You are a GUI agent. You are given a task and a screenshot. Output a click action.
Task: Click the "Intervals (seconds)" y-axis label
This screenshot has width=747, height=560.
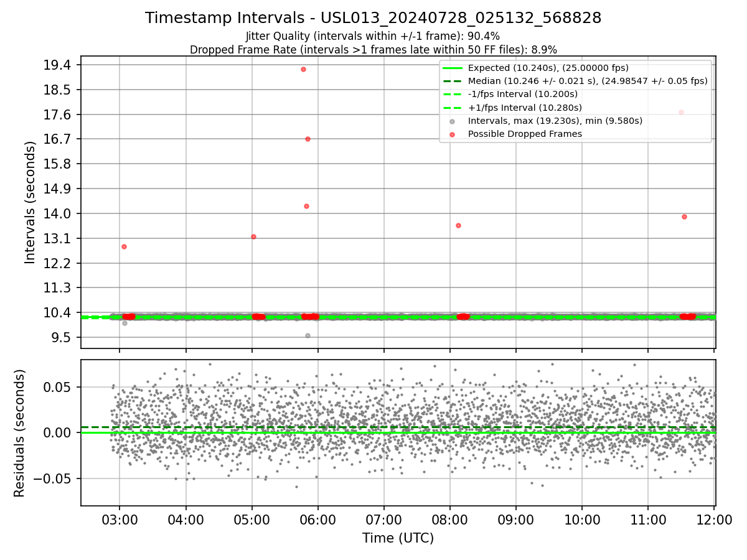click(x=30, y=202)
